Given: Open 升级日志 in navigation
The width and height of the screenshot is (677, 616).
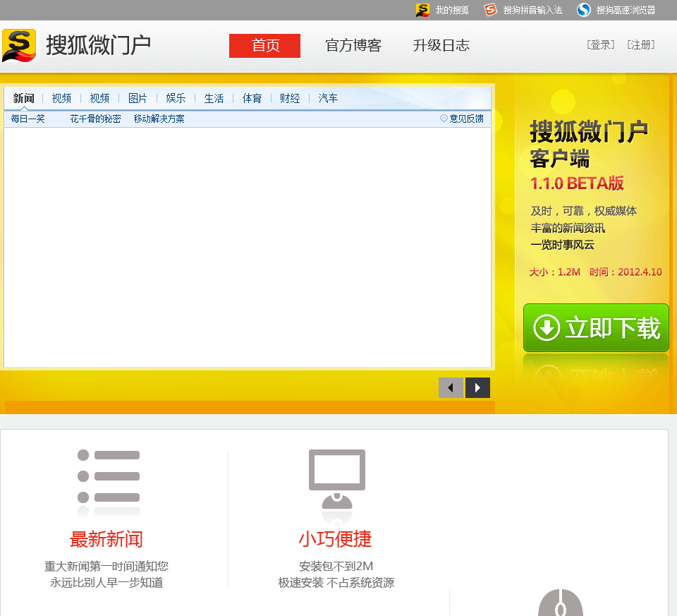Looking at the screenshot, I should [x=441, y=45].
